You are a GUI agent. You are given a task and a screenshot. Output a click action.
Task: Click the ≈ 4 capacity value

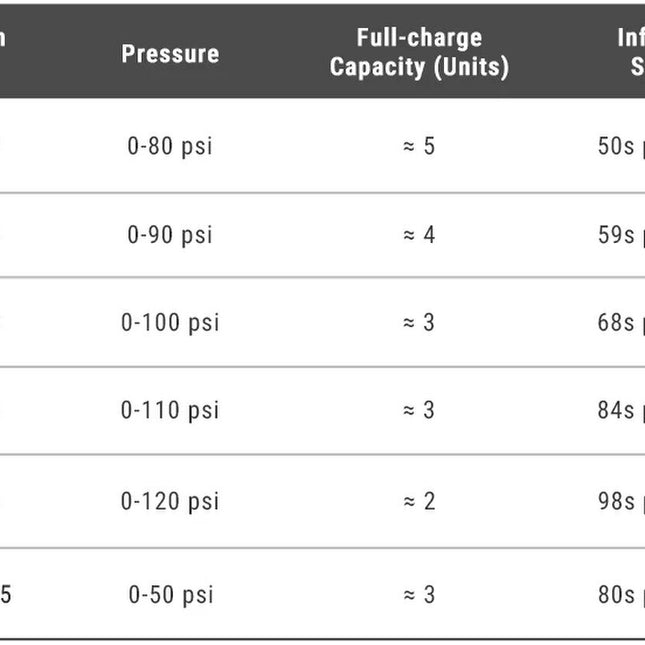419,235
